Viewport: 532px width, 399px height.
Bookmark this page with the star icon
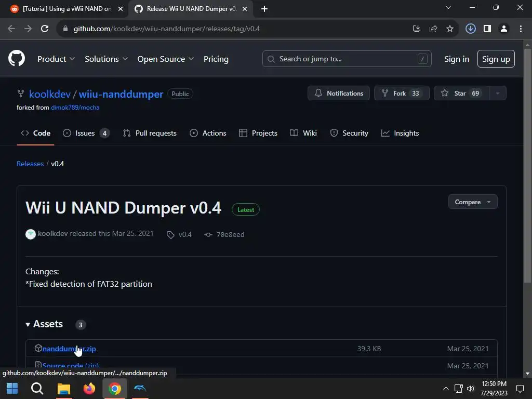point(449,29)
